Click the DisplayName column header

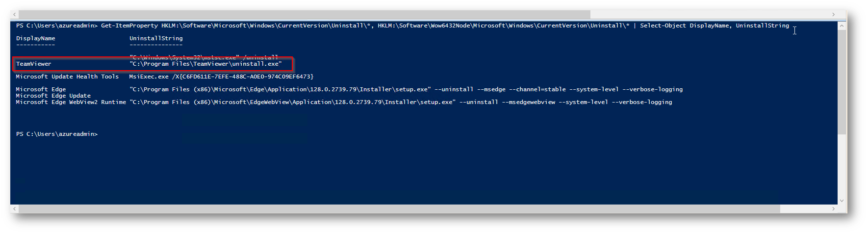[x=36, y=38]
